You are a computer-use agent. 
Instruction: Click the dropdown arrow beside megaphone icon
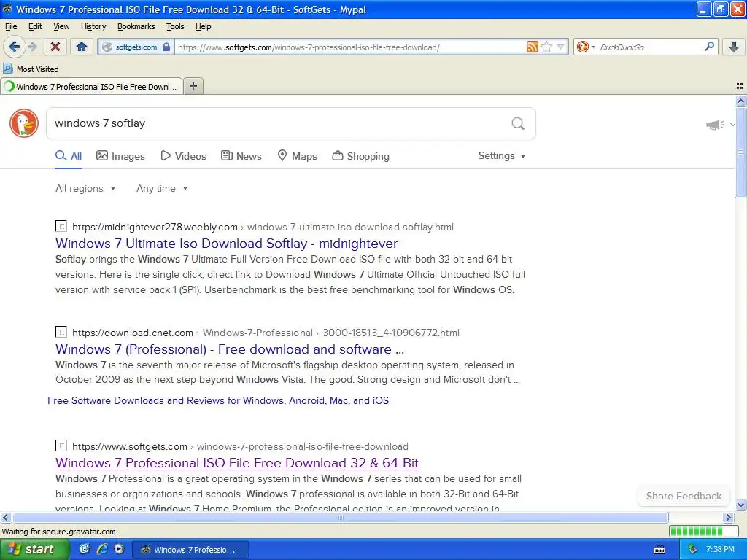732,125
